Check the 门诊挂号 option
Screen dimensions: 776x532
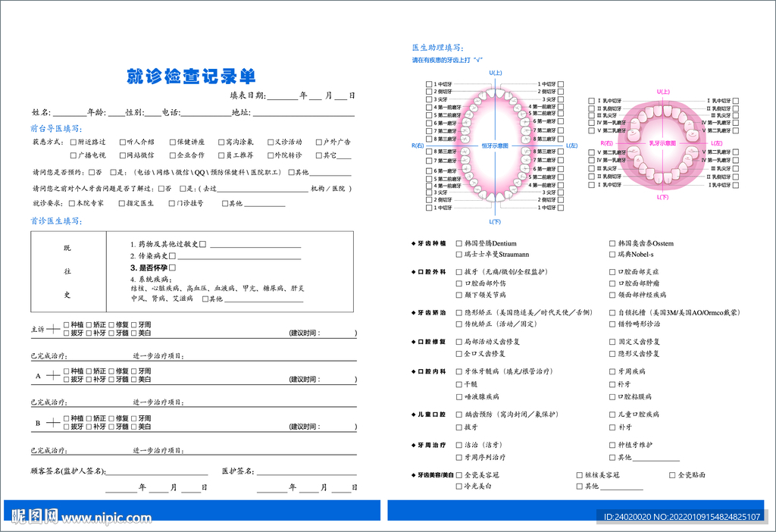click(x=172, y=203)
